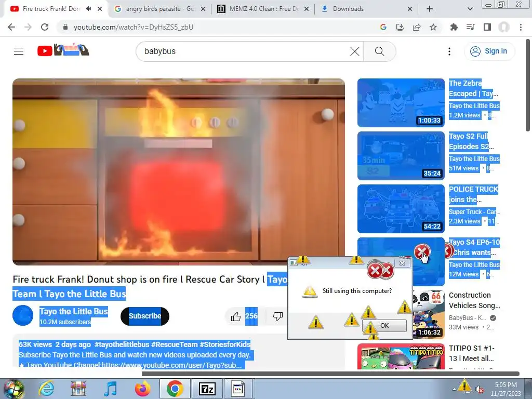
Task: Open the Chrome three-dot menu
Action: [521, 27]
